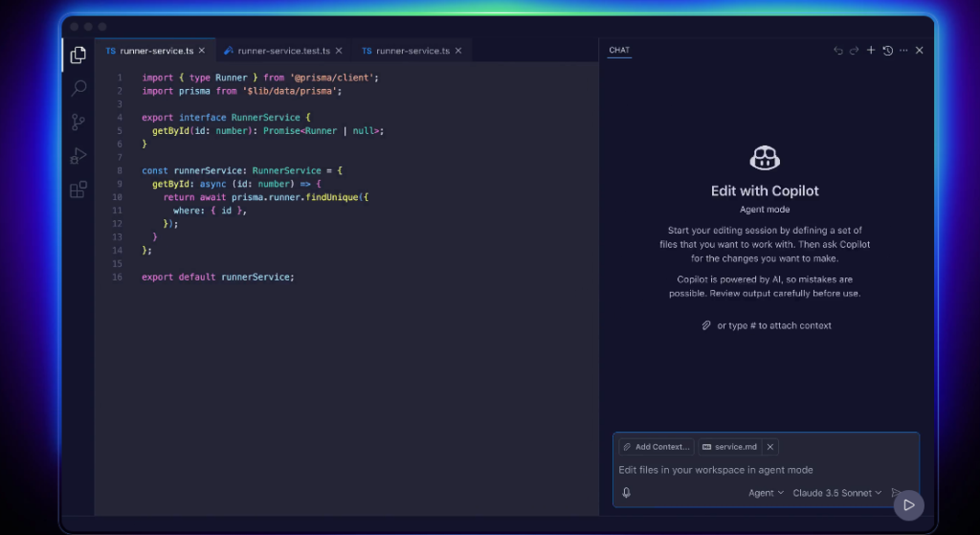This screenshot has height=535, width=980.
Task: Start a new chat with plus icon
Action: 871,50
